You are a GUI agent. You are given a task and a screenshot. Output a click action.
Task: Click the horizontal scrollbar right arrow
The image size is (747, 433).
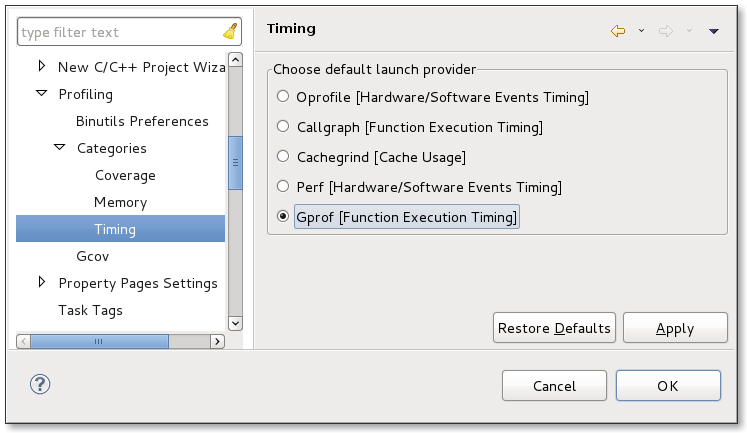click(217, 342)
